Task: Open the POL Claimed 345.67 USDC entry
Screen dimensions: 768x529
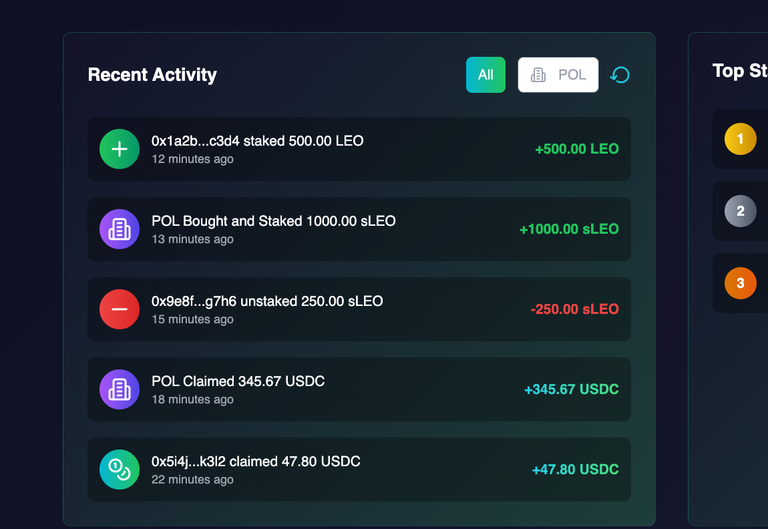Action: click(x=359, y=389)
